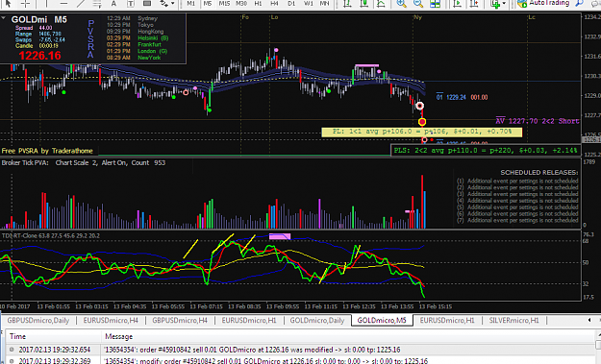Open the GOLDmicro,Daily chart tab
Viewport: 601px width, 364px height.
pyautogui.click(x=317, y=321)
